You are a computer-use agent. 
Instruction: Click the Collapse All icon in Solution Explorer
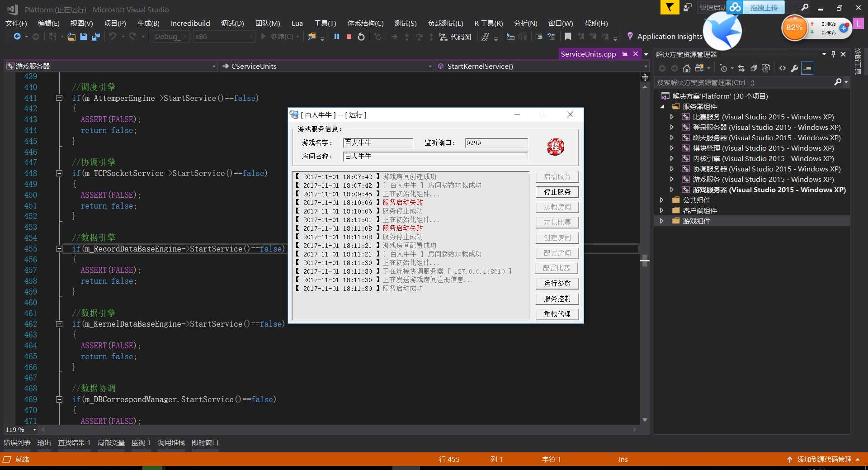tap(754, 68)
